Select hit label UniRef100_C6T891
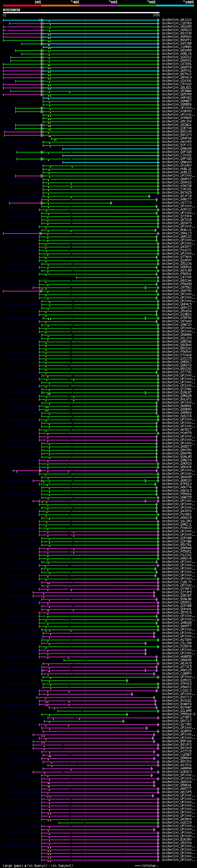This screenshot has width=197, height=868. (177, 64)
